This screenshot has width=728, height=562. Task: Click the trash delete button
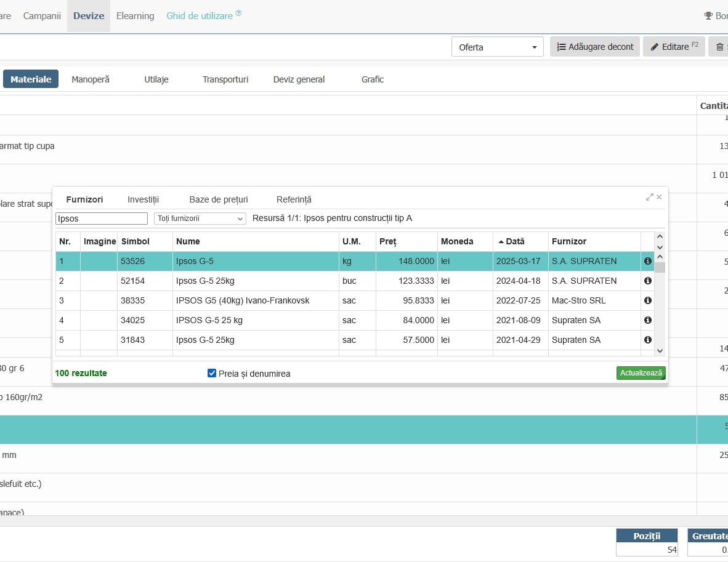[719, 47]
